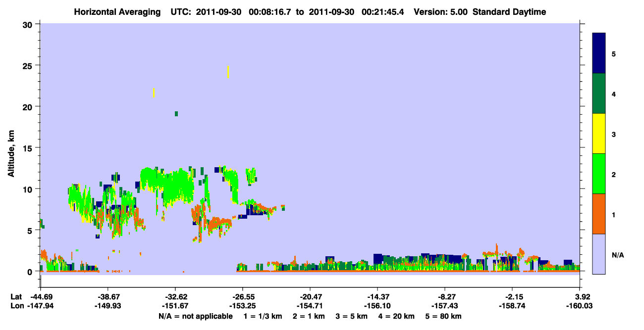The height and width of the screenshot is (330, 644).
Task: Click the latitude label -38.67
Action: [x=107, y=297]
